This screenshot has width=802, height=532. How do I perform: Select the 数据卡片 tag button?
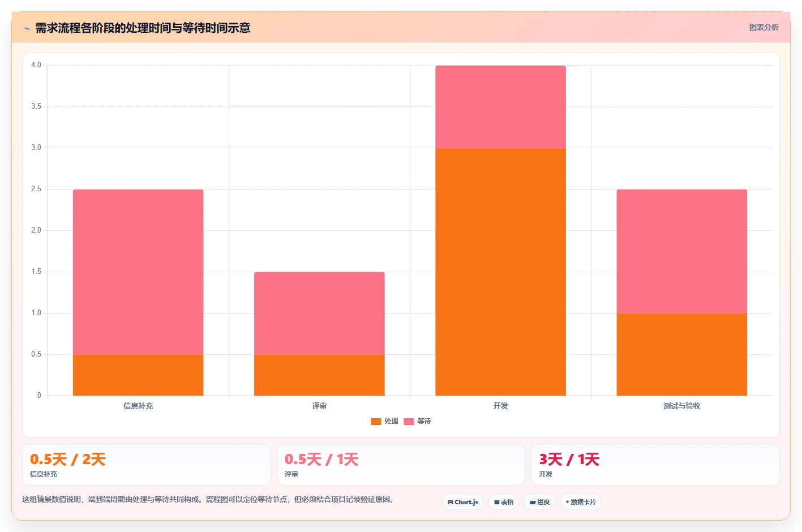pyautogui.click(x=581, y=502)
